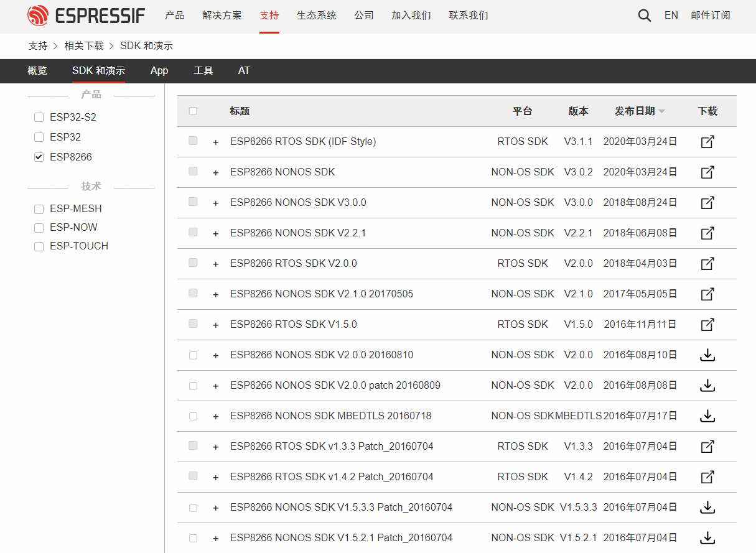Open 邮件订阅 link
Viewport: 756px width, 553px height.
pyautogui.click(x=711, y=16)
